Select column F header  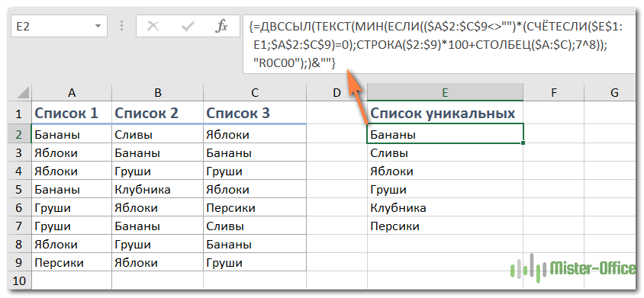coord(554,93)
